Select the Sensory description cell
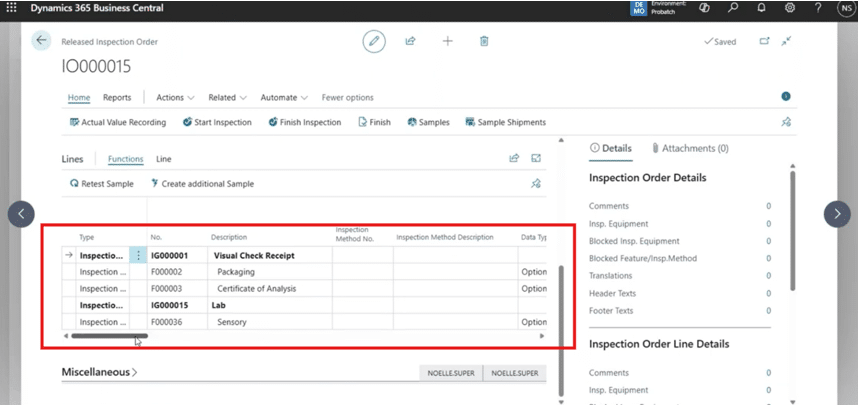Image resolution: width=859 pixels, height=405 pixels. [x=270, y=322]
